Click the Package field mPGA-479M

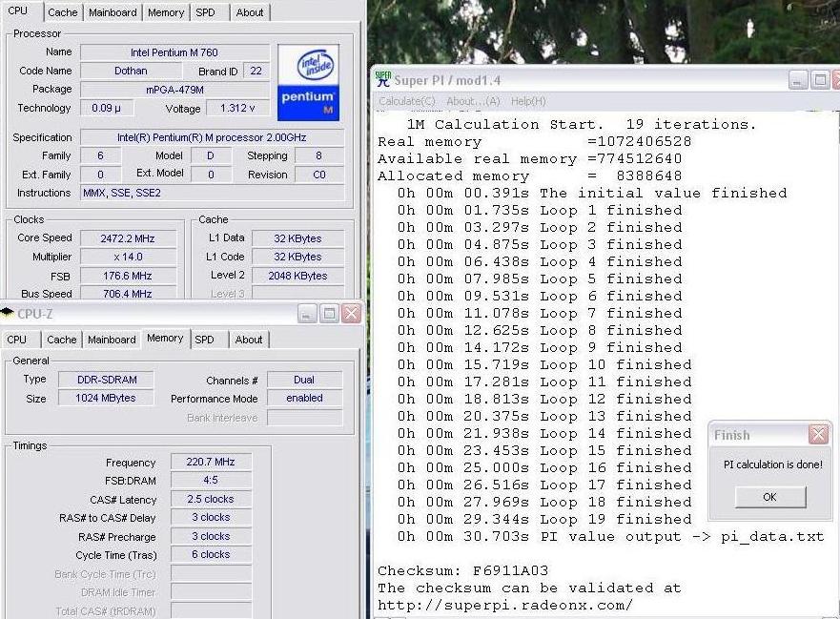pyautogui.click(x=174, y=90)
